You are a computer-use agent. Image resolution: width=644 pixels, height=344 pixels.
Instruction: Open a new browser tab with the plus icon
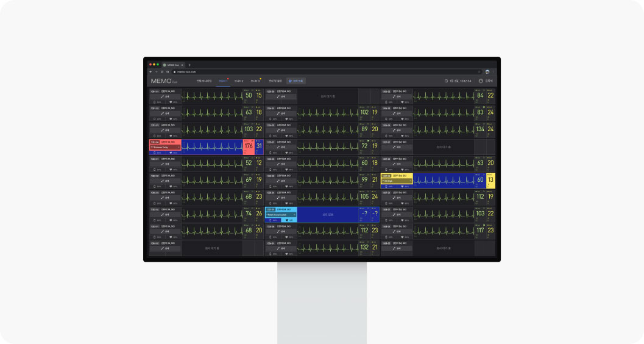[189, 65]
